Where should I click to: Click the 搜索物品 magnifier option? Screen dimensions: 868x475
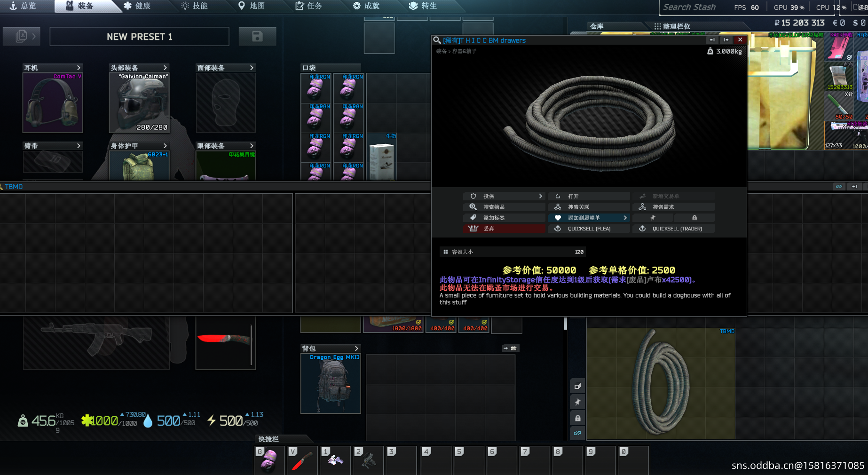click(504, 207)
